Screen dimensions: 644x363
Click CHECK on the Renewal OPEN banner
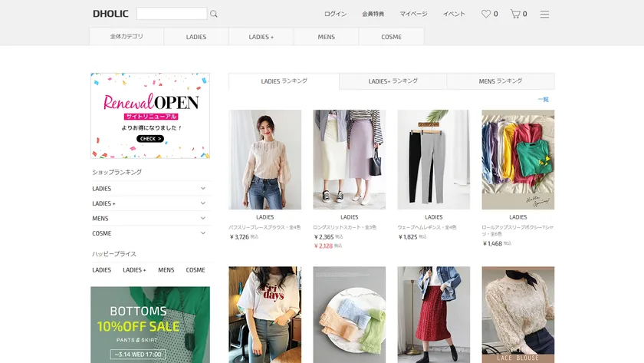(x=150, y=139)
